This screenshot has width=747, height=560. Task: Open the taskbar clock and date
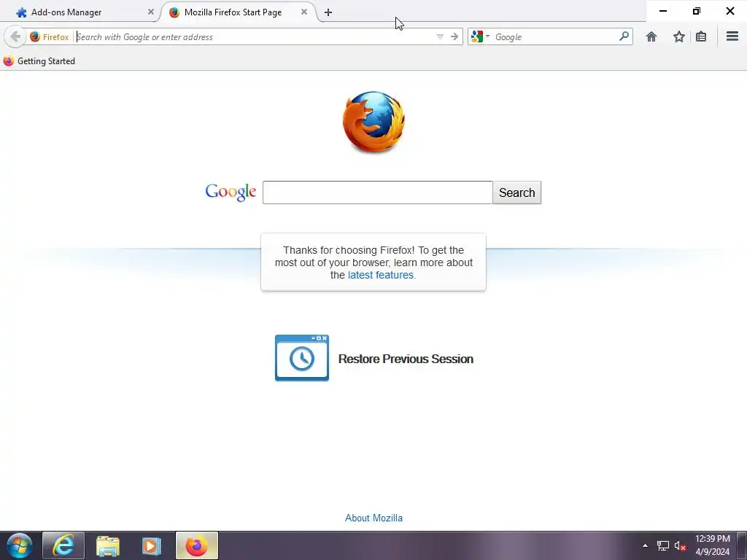(712, 545)
